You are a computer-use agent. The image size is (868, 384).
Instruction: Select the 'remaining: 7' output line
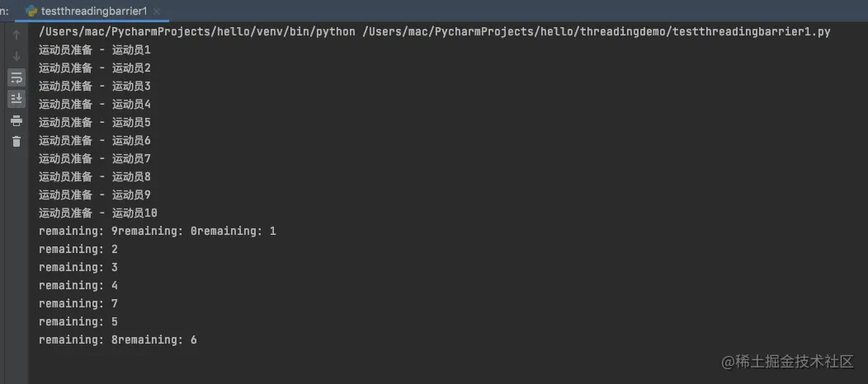pyautogui.click(x=78, y=303)
